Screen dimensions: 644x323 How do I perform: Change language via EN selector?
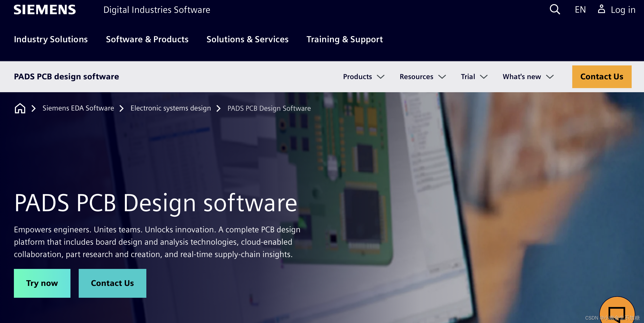point(580,10)
